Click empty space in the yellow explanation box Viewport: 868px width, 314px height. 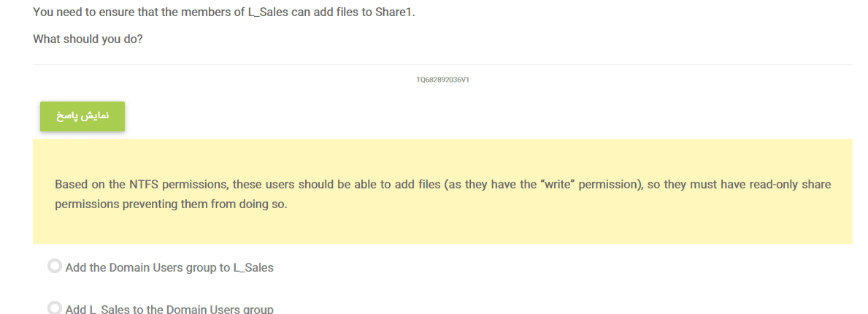pyautogui.click(x=511, y=226)
